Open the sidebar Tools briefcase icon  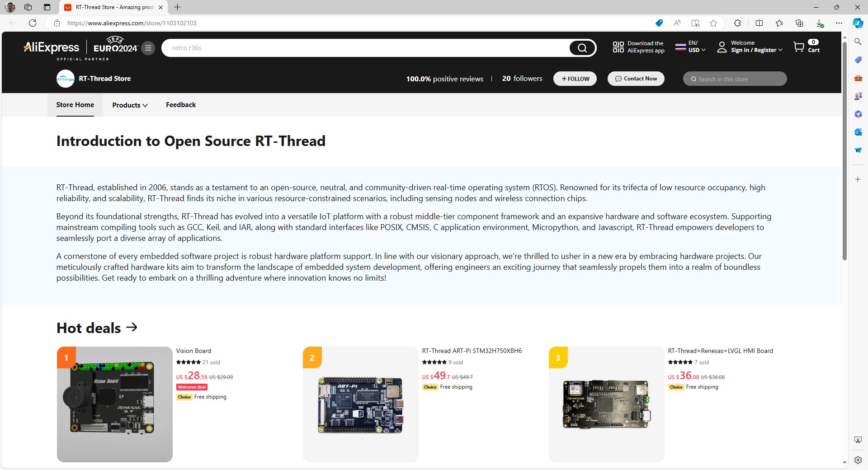858,78
